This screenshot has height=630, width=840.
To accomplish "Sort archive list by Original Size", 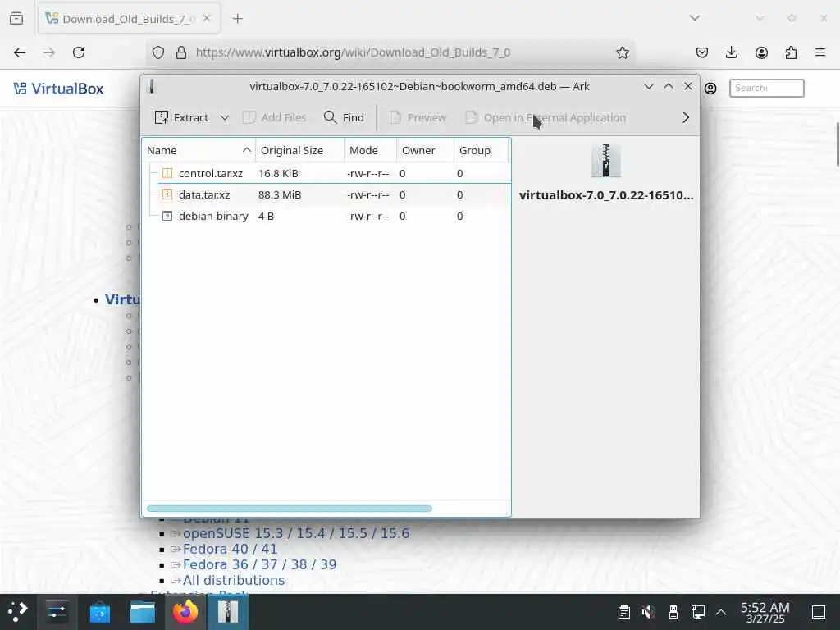I will tap(300, 151).
